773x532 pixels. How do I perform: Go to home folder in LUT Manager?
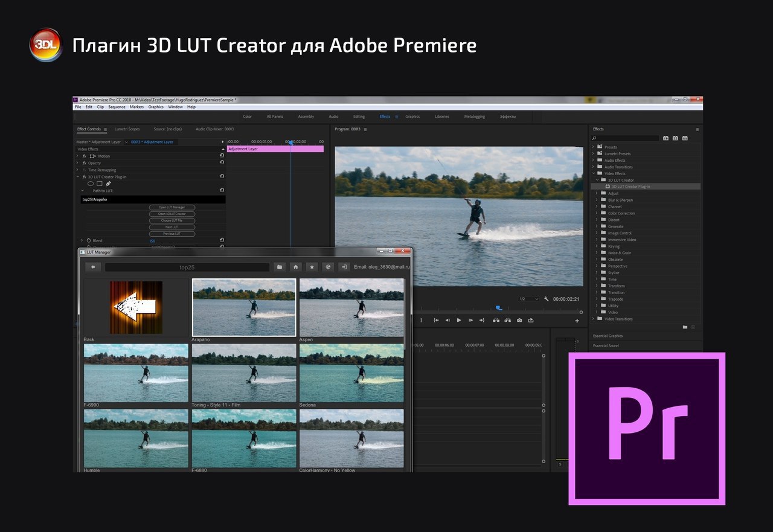tap(296, 267)
